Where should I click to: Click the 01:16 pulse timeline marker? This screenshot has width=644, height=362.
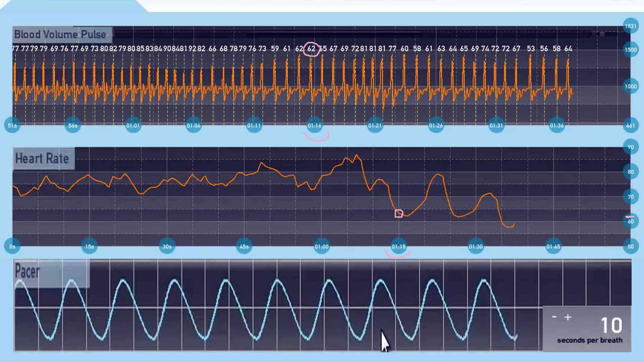(315, 125)
